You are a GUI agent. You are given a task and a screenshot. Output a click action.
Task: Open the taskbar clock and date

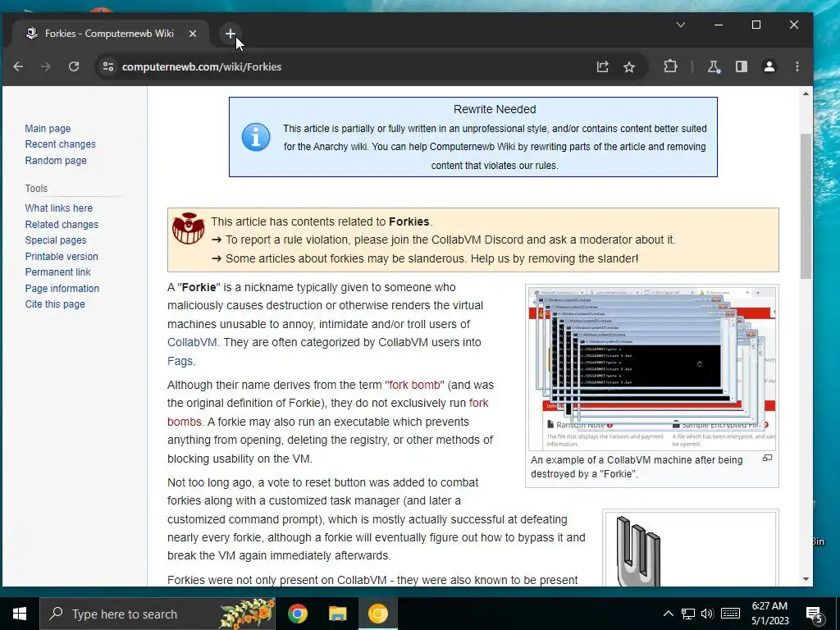(x=769, y=614)
